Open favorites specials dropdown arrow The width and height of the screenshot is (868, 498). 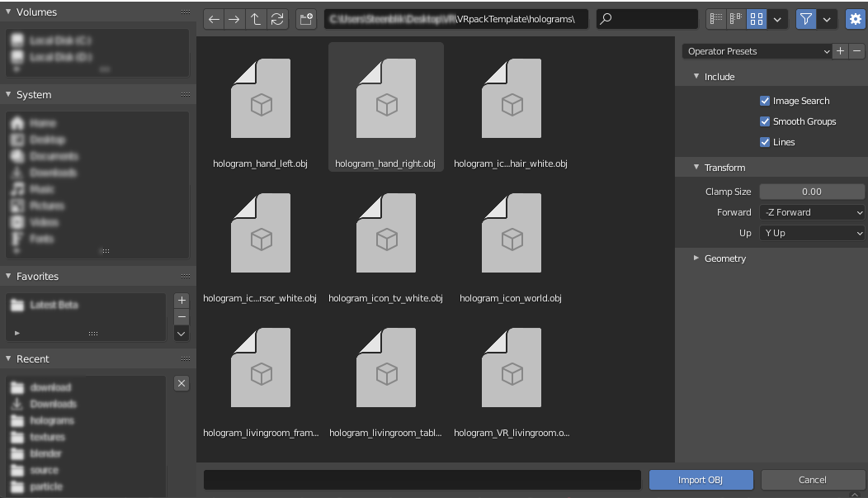182,334
